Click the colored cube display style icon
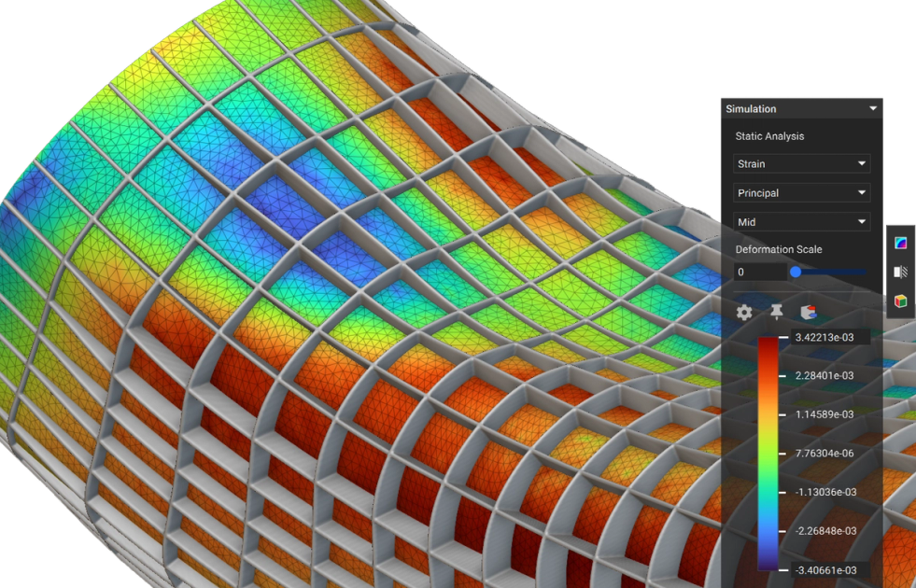The image size is (916, 588). click(x=901, y=301)
